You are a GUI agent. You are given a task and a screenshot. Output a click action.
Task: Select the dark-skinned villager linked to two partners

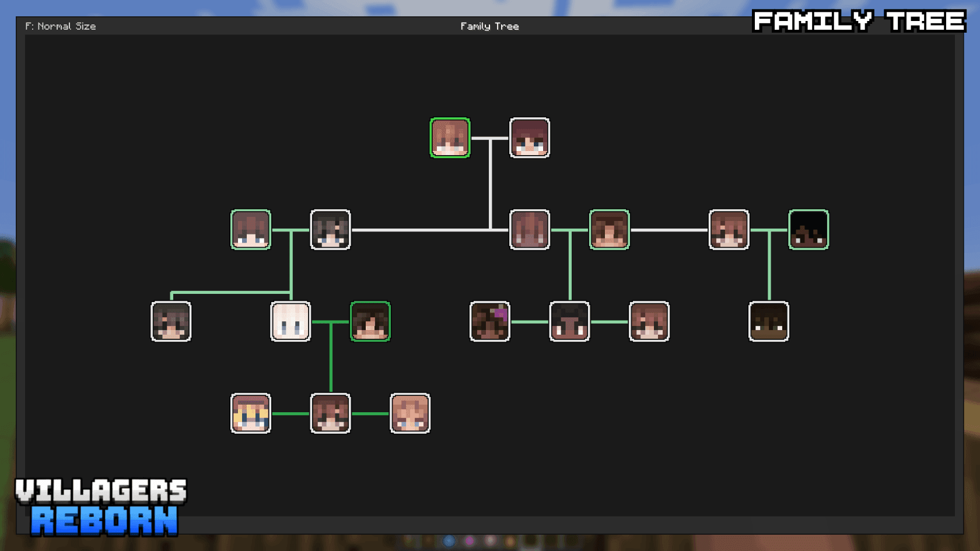(569, 321)
